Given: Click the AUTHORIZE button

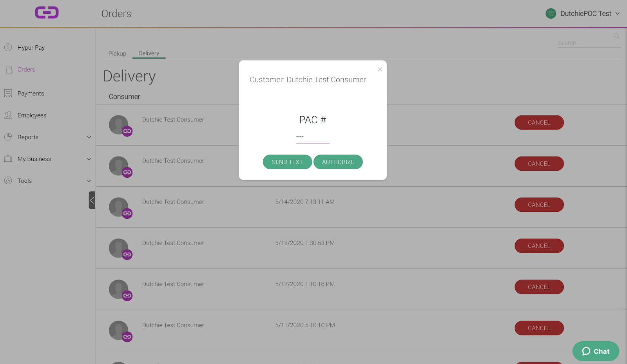Looking at the screenshot, I should (x=338, y=162).
